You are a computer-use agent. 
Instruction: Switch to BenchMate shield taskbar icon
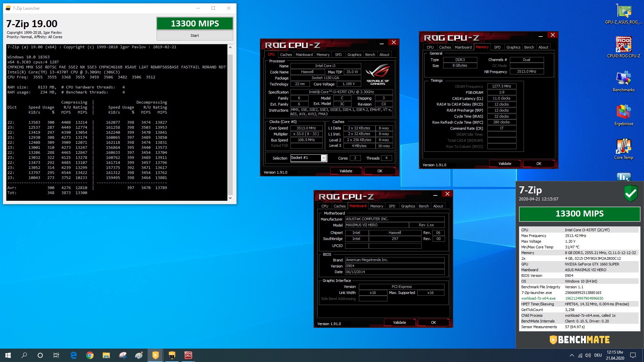coord(155,355)
